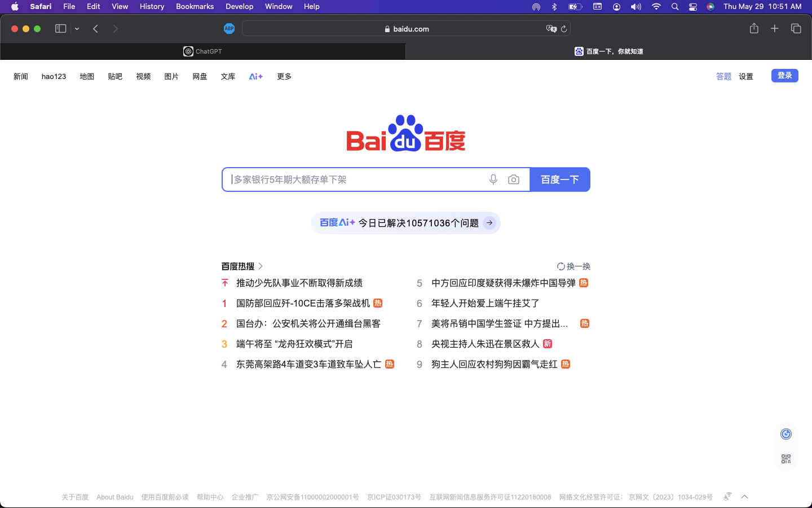Show QR code icon at right side
Image resolution: width=812 pixels, height=508 pixels.
point(786,459)
